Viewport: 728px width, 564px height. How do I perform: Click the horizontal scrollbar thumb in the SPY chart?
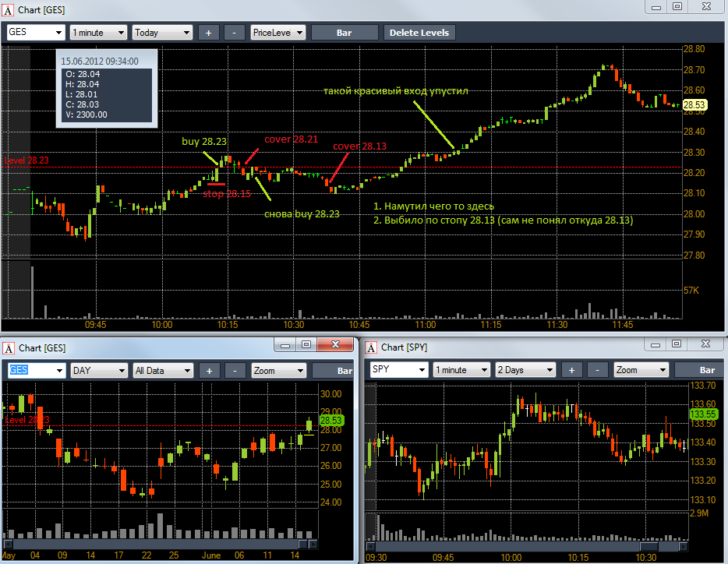(x=649, y=546)
